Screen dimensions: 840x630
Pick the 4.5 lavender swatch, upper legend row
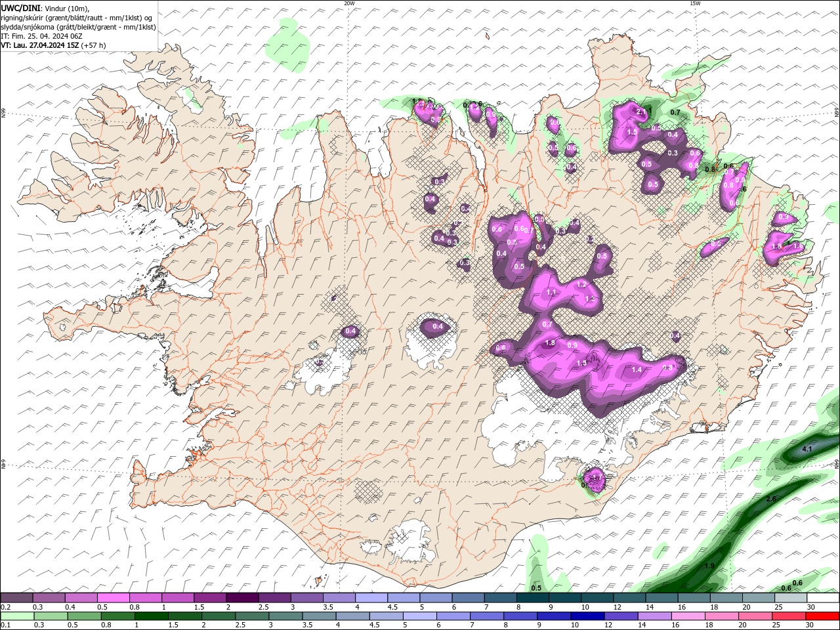pyautogui.click(x=403, y=598)
